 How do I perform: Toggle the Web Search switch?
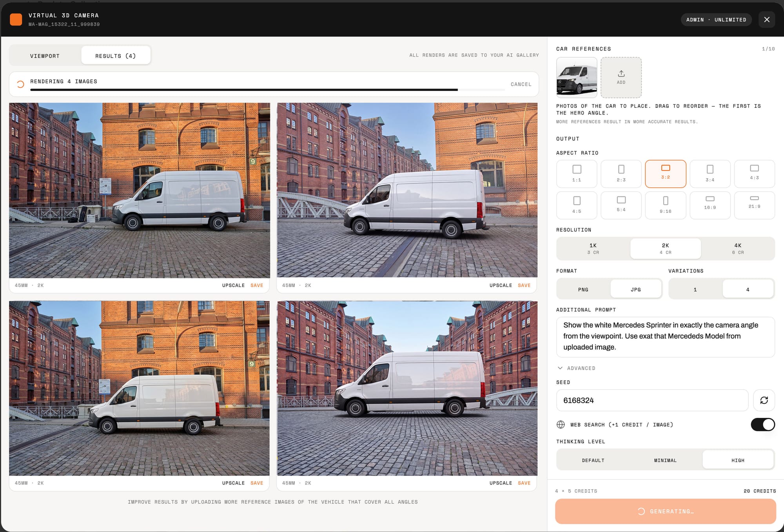pos(763,425)
